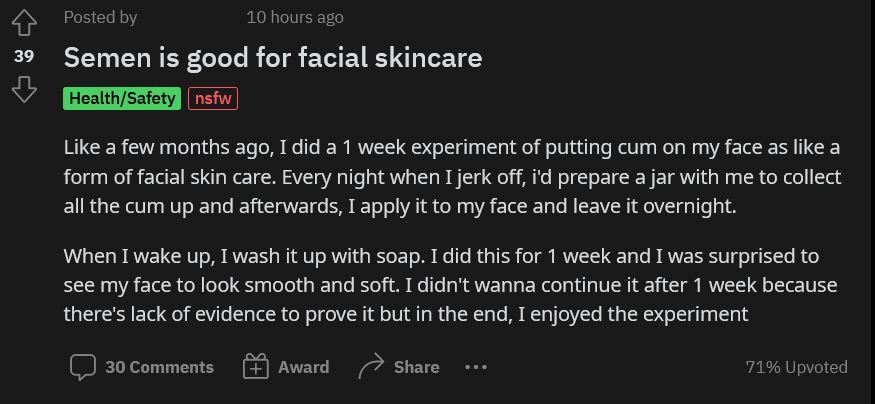Filter by the Health/Safety flair tag

[x=122, y=98]
